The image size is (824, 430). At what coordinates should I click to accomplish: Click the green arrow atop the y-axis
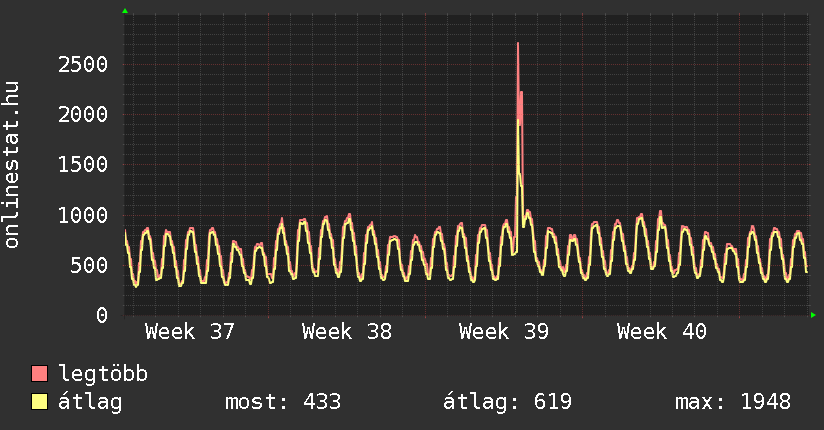pyautogui.click(x=125, y=11)
